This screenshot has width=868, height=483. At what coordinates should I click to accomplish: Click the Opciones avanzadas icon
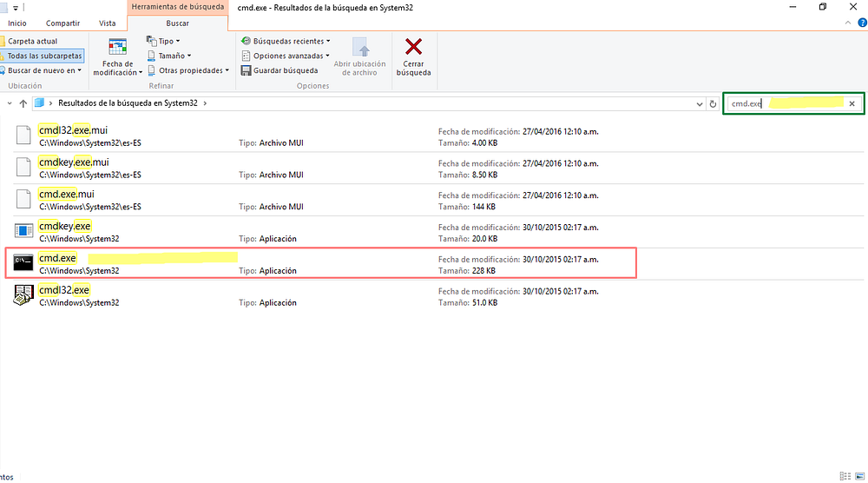tap(246, 56)
